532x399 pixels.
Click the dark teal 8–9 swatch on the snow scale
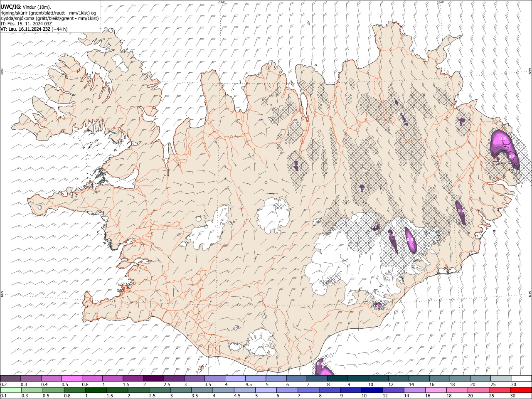(337, 378)
